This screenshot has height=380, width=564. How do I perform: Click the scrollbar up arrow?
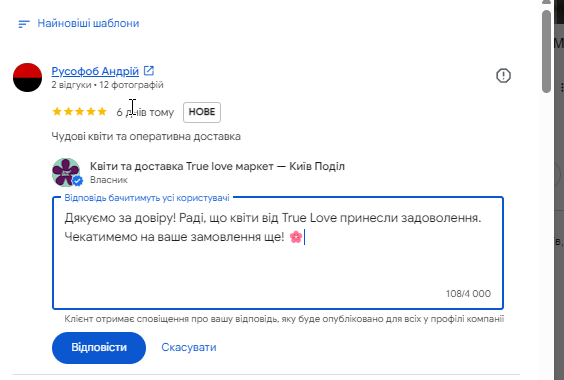point(546,2)
